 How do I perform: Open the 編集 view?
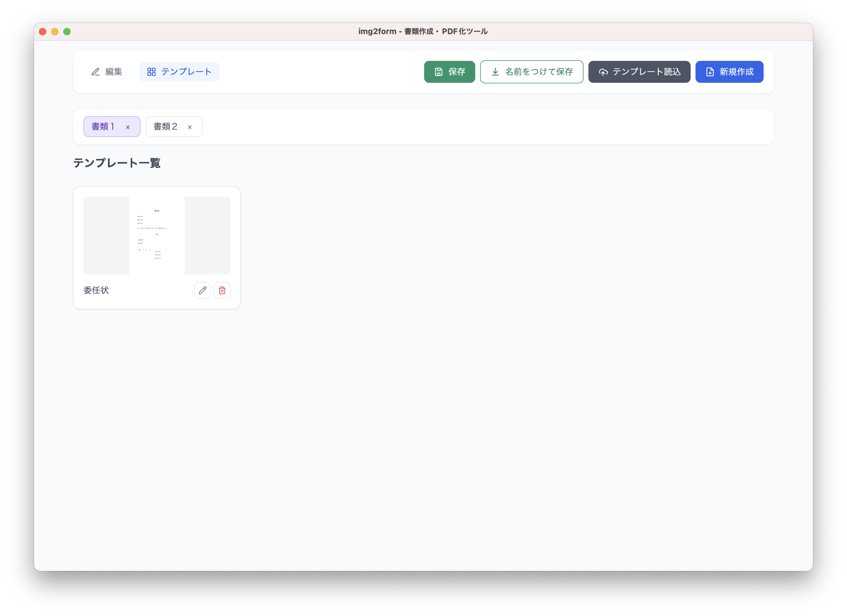107,72
